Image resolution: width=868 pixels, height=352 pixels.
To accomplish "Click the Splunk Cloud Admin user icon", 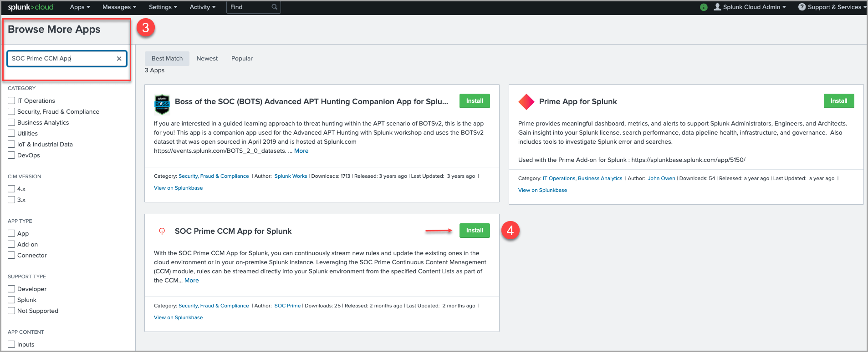I will (717, 7).
